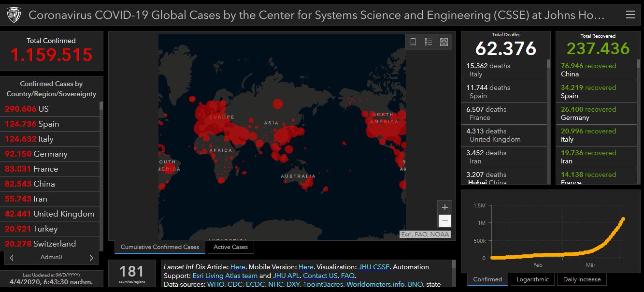Open the hamburger menu in the header
This screenshot has width=644, height=292.
pyautogui.click(x=630, y=15)
